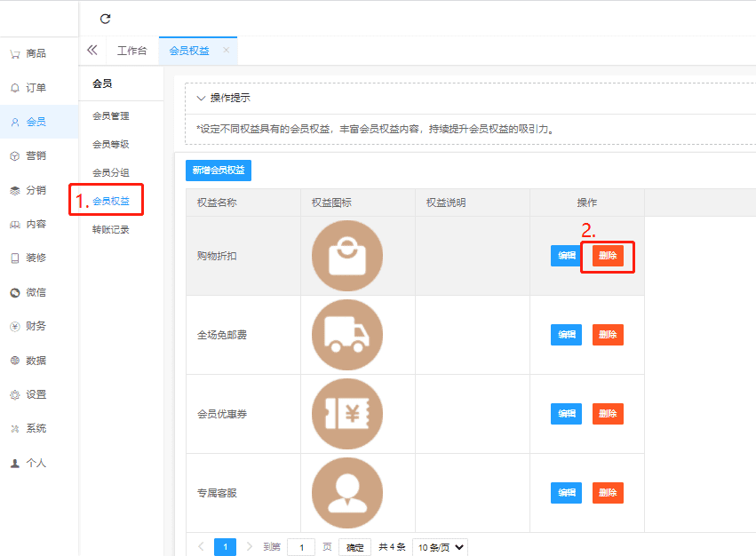Open the 10条/页 page size dropdown
The image size is (756, 556).
pos(440,547)
